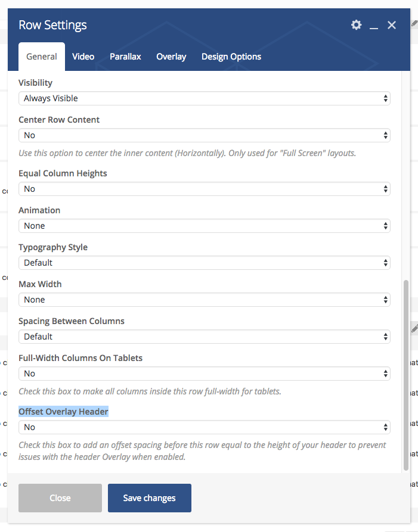Open the settings gear in Row Settings header
Viewport: 418px width, 532px height.
(x=356, y=25)
